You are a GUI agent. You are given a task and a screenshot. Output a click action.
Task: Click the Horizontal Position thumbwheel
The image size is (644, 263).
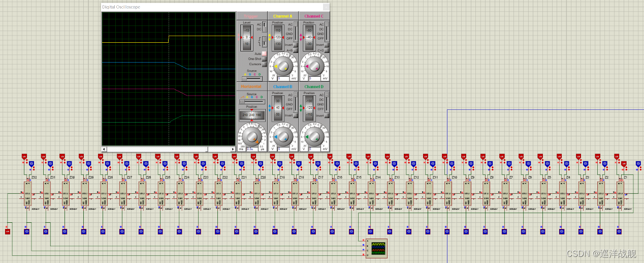click(252, 115)
